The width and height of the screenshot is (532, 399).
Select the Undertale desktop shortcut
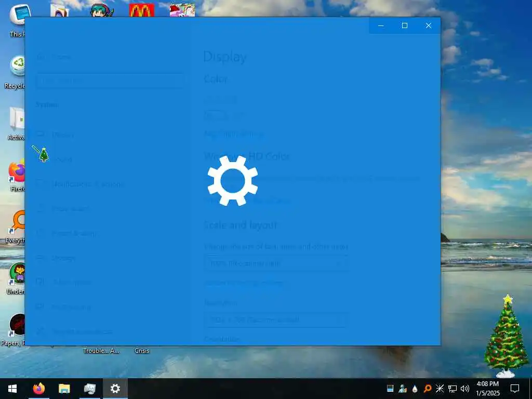click(16, 278)
